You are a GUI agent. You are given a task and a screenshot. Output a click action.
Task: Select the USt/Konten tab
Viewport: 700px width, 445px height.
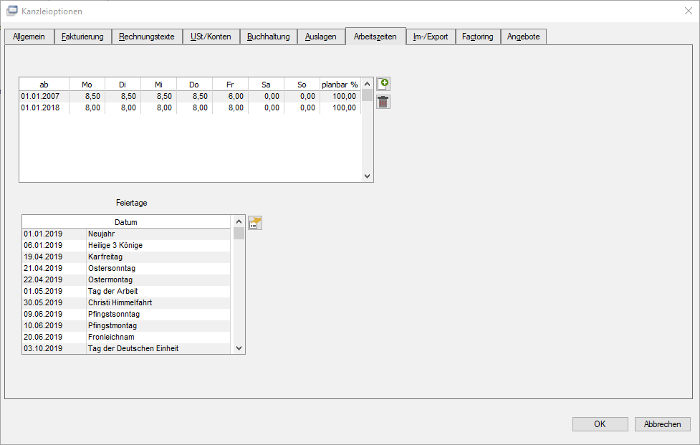[x=211, y=37]
